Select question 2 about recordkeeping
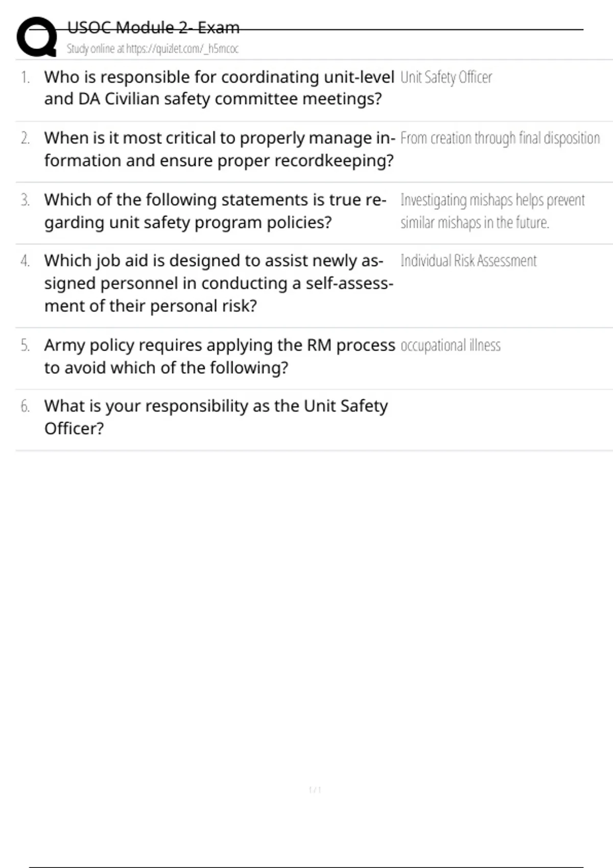The height and width of the screenshot is (868, 613). click(219, 149)
